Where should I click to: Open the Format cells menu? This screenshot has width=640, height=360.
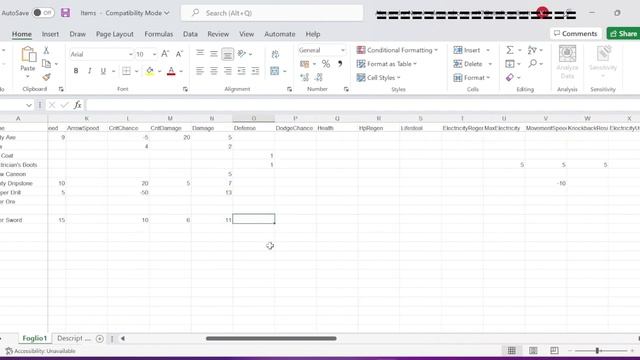pos(471,77)
